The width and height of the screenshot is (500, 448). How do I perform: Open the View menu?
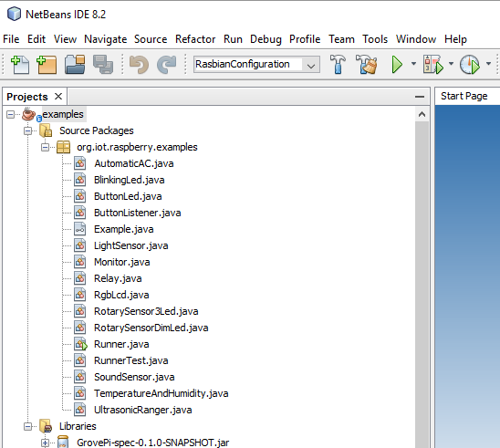pos(65,39)
